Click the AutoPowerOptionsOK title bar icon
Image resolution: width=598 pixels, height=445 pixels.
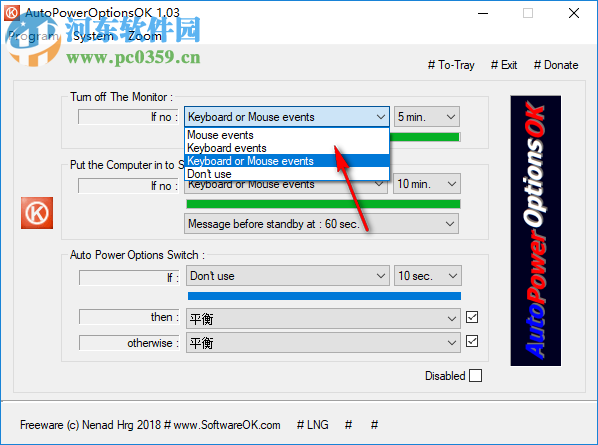[x=12, y=13]
